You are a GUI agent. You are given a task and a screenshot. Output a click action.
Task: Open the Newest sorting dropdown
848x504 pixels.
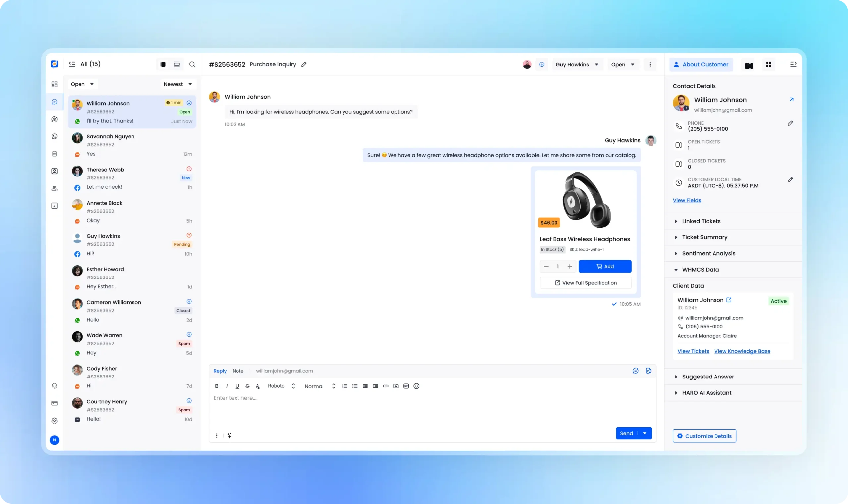[178, 84]
